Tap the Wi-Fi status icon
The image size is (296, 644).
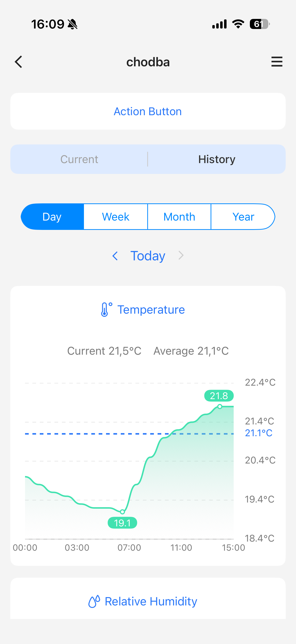(x=238, y=24)
